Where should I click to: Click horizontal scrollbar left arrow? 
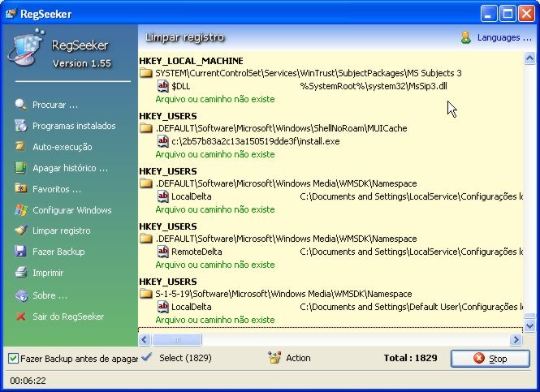145,340
